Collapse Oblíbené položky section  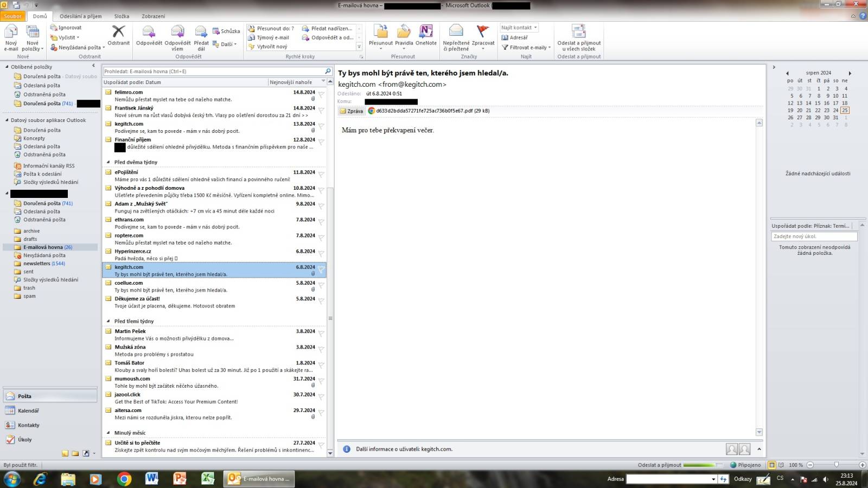[x=7, y=67]
